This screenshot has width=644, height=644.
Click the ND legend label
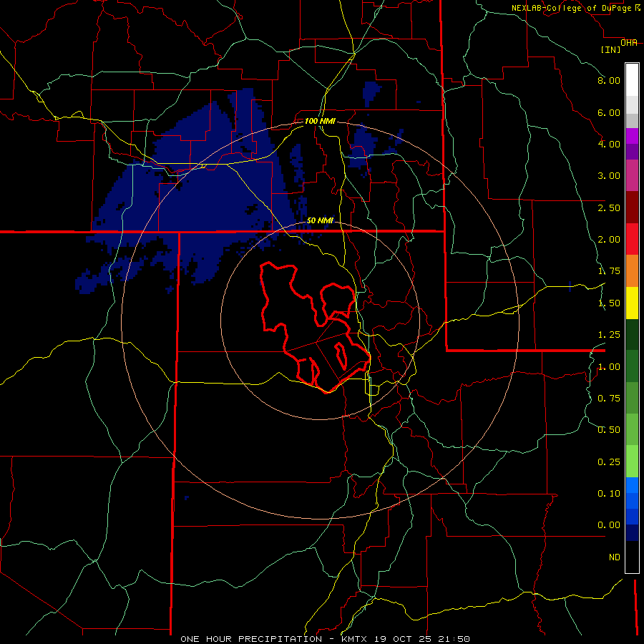615,557
